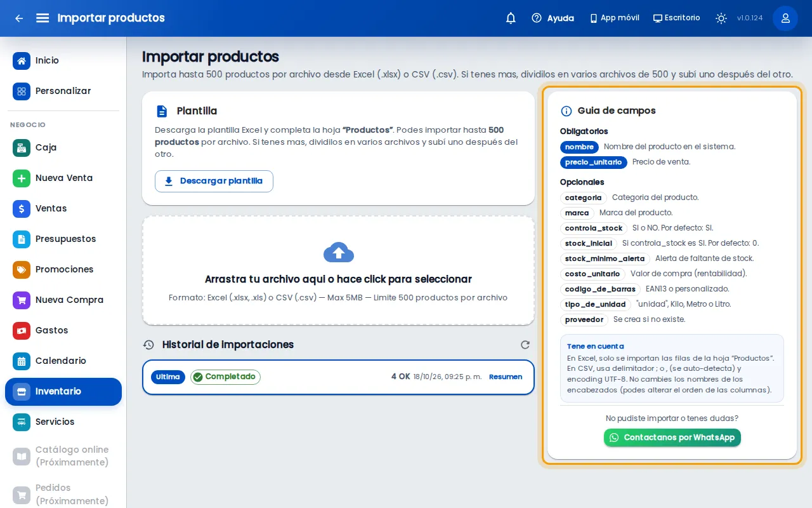Select Servicios in the sidebar

(63, 422)
